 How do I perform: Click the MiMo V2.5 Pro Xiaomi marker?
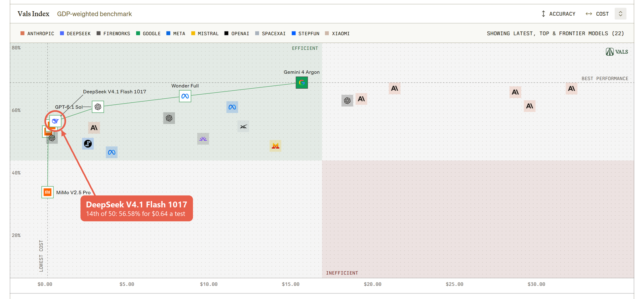point(47,192)
